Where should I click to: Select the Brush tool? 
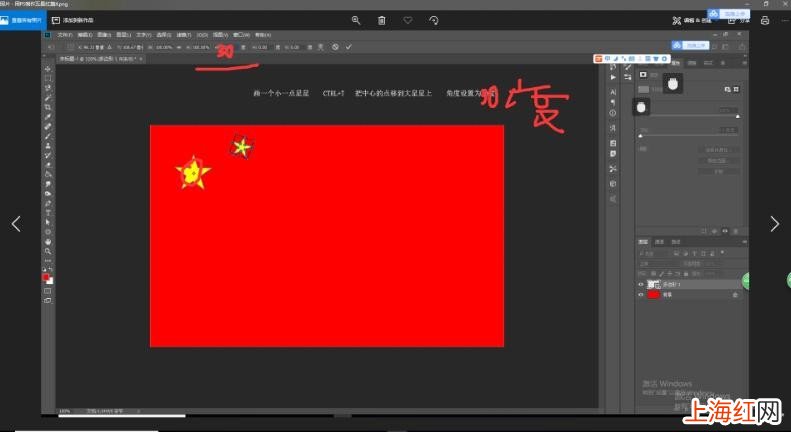pyautogui.click(x=48, y=136)
